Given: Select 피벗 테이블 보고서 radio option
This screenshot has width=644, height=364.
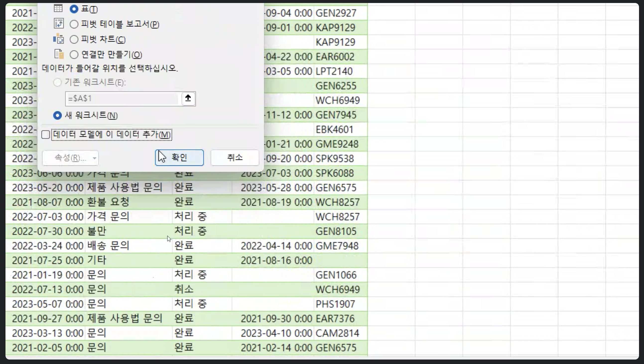Looking at the screenshot, I should pyautogui.click(x=74, y=24).
